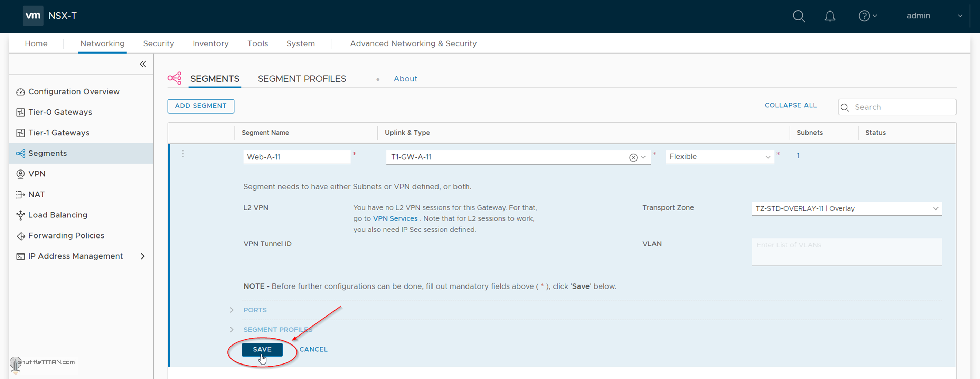Switch to the Security menu tab

158,43
